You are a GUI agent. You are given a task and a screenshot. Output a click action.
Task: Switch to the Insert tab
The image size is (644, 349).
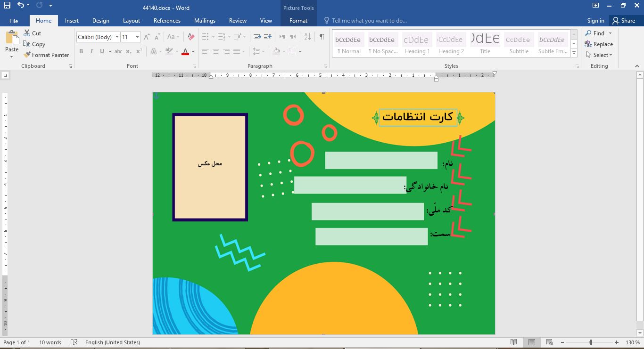(x=72, y=21)
